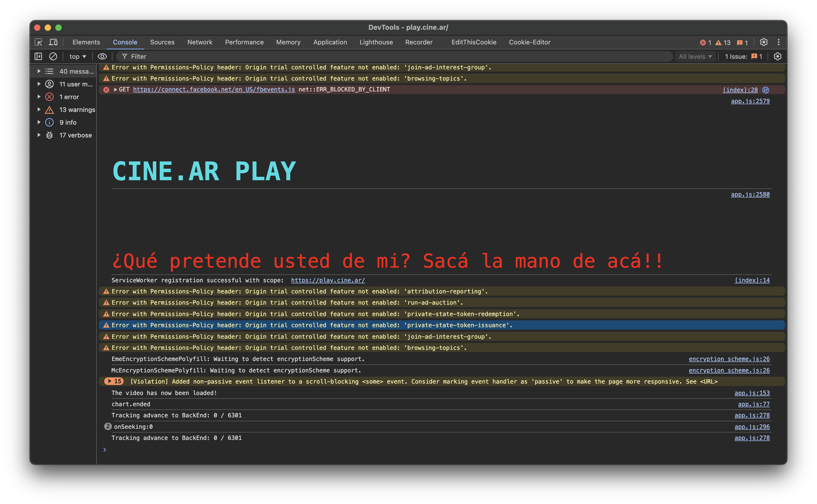The height and width of the screenshot is (504, 817).
Task: Expand the 40 messages group
Action: click(x=39, y=71)
